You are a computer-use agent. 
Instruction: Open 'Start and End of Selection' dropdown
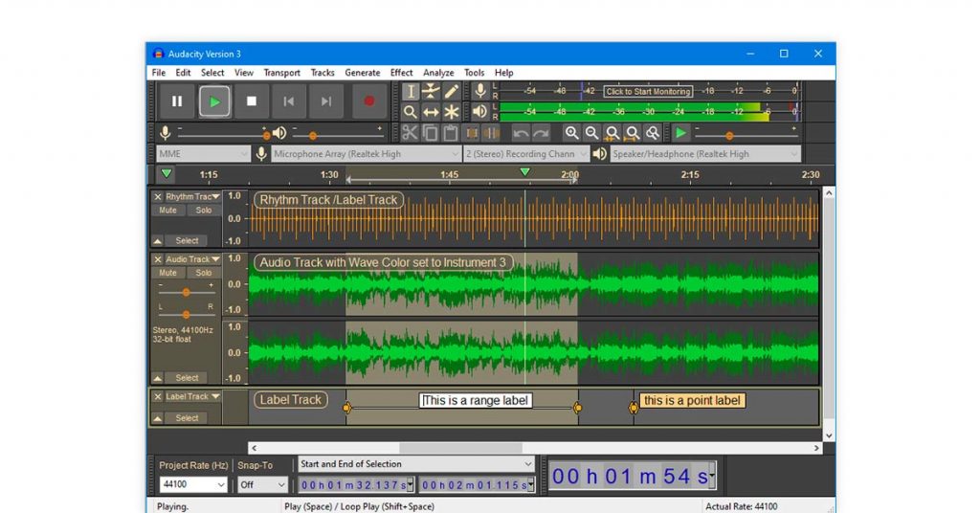coord(415,464)
